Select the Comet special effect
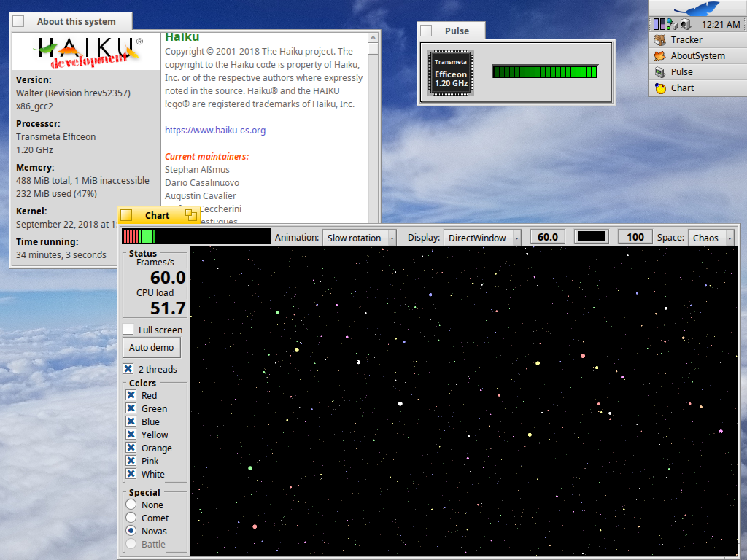This screenshot has height=560, width=747. pyautogui.click(x=131, y=517)
